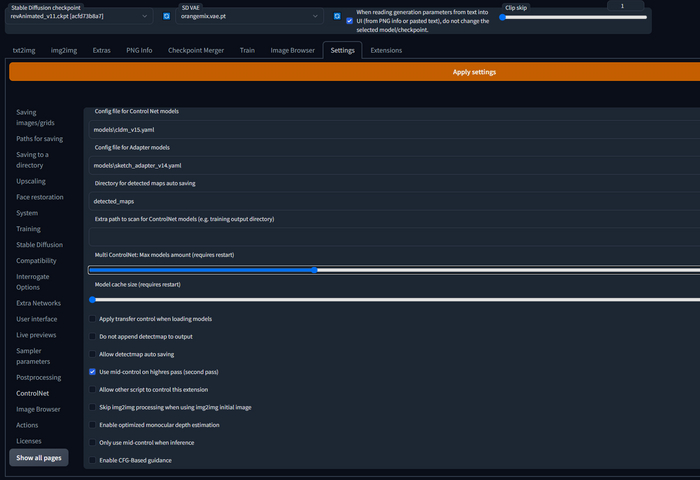This screenshot has width=700, height=480.
Task: Switch to the txt2img tab
Action: pyautogui.click(x=25, y=49)
